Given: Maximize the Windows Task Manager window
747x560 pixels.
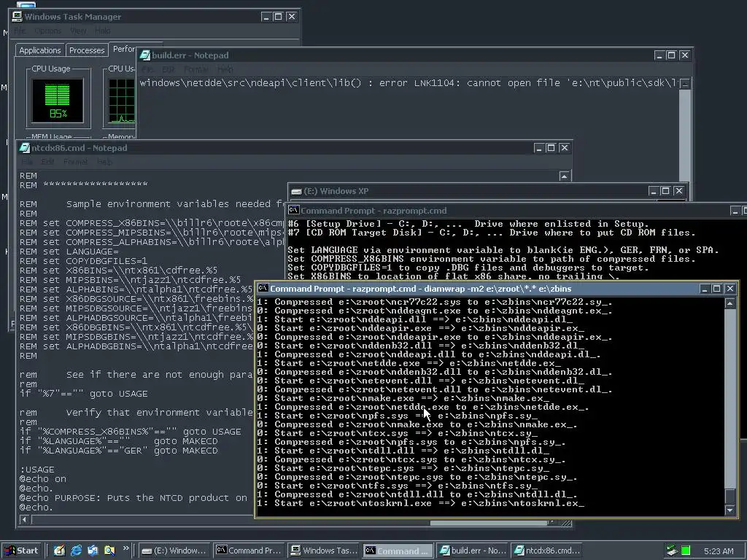Looking at the screenshot, I should point(278,17).
